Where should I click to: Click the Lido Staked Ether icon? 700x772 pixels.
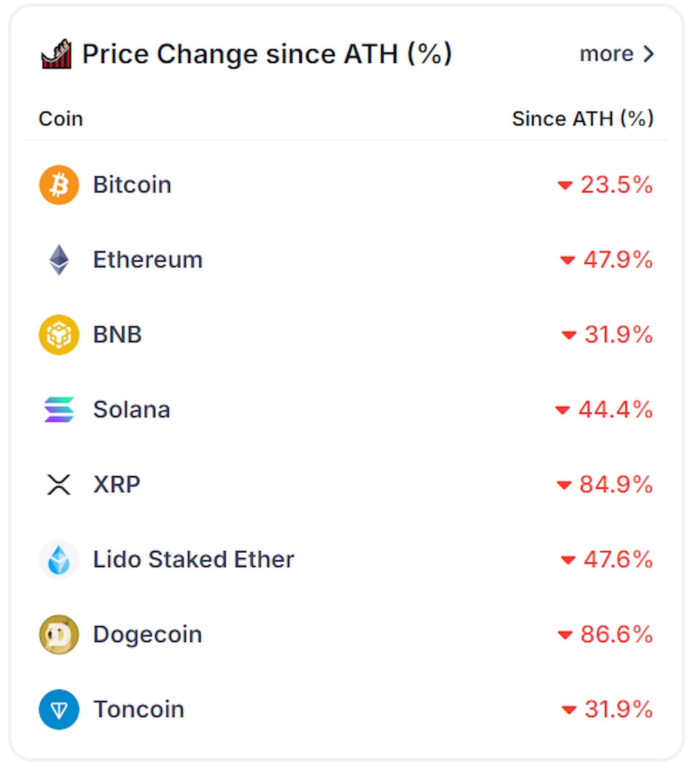[59, 560]
